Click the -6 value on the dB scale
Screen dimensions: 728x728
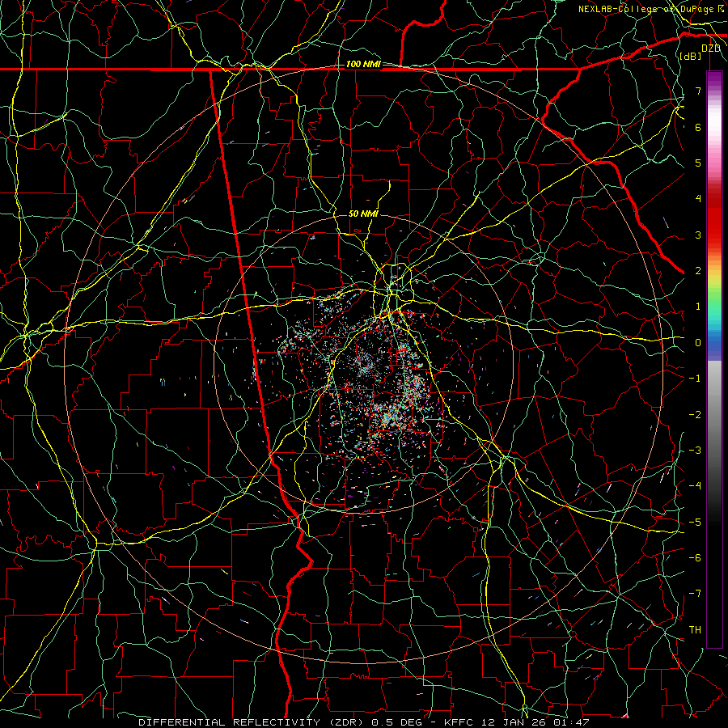pos(695,557)
